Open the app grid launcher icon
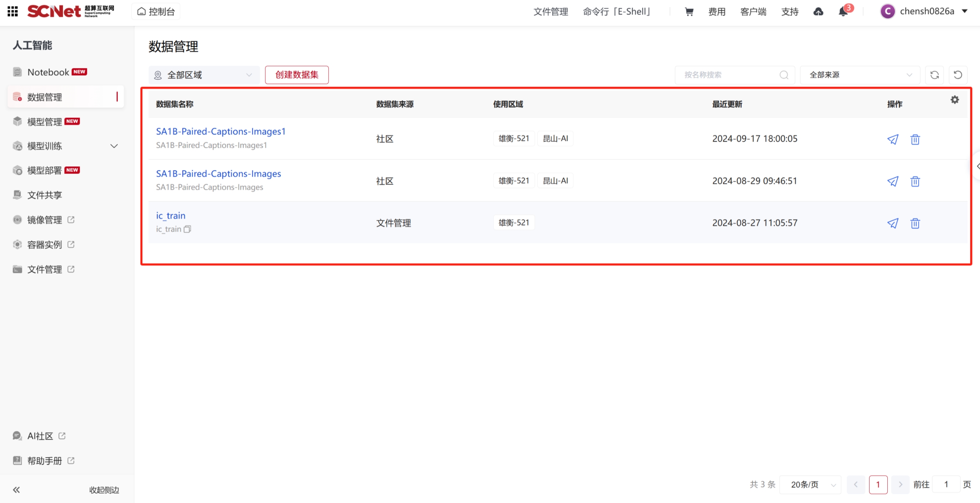 pos(13,11)
